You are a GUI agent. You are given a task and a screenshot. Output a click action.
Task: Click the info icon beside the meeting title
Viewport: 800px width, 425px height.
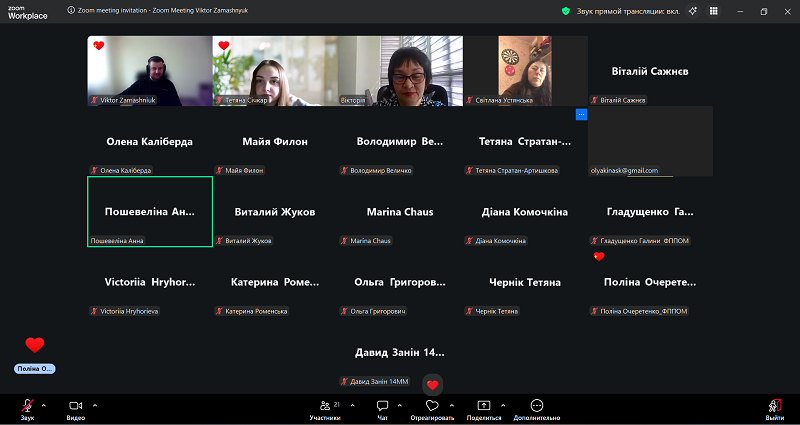(x=71, y=10)
